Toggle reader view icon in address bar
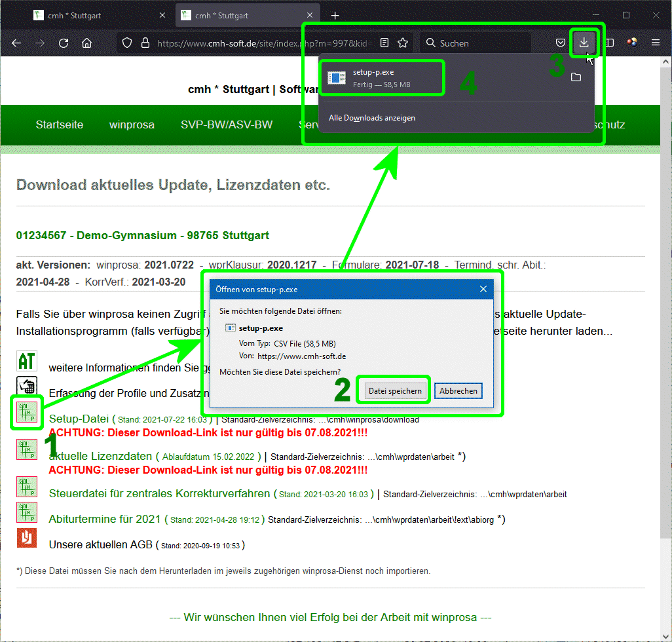This screenshot has height=642, width=672. point(384,43)
